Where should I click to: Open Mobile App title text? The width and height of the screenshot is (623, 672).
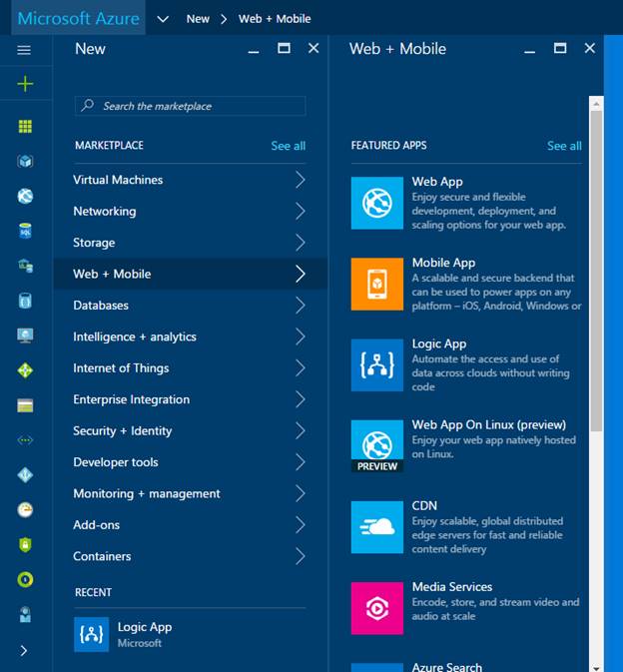point(443,263)
